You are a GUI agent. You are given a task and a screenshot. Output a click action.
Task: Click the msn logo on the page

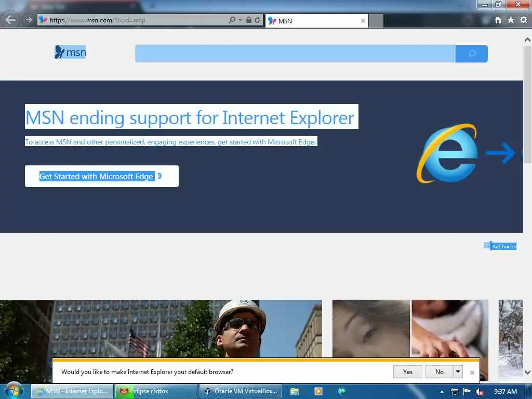(x=70, y=52)
